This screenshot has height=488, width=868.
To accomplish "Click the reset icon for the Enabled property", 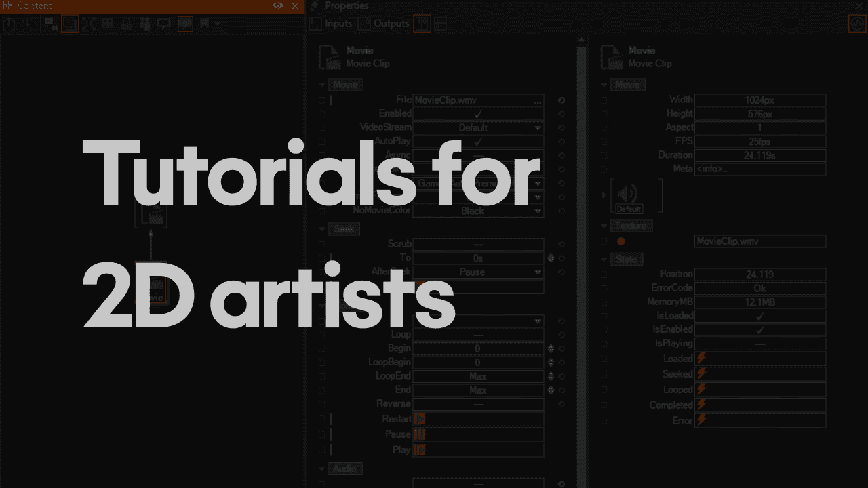I will tap(561, 114).
